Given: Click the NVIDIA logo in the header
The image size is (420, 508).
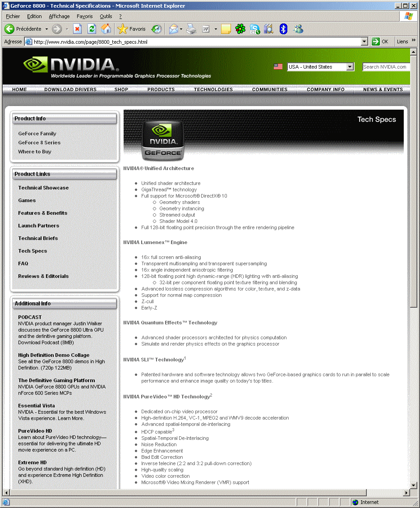Looking at the screenshot, I should [71, 65].
